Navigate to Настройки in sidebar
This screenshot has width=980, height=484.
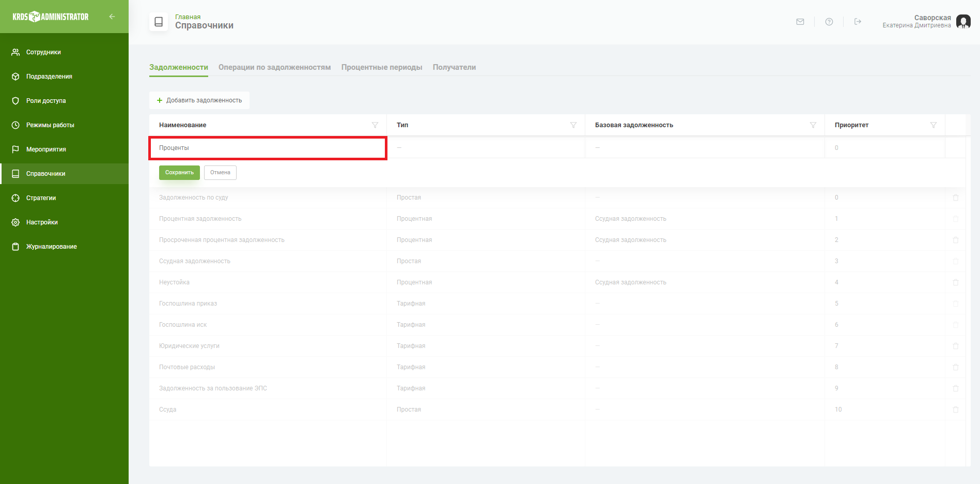click(x=42, y=222)
